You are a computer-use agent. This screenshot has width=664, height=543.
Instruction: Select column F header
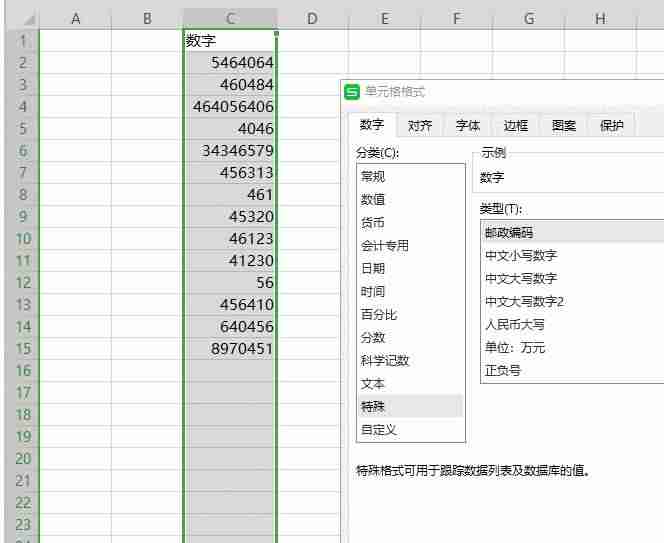(x=456, y=19)
